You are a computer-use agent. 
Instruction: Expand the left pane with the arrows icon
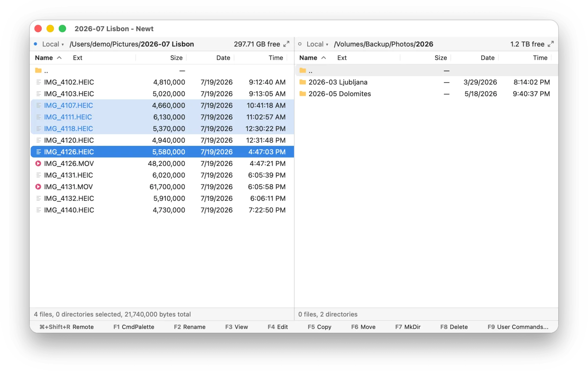286,44
